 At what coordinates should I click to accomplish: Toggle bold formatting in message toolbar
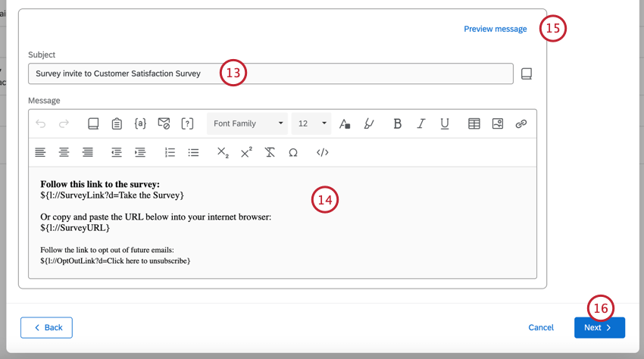tap(397, 123)
